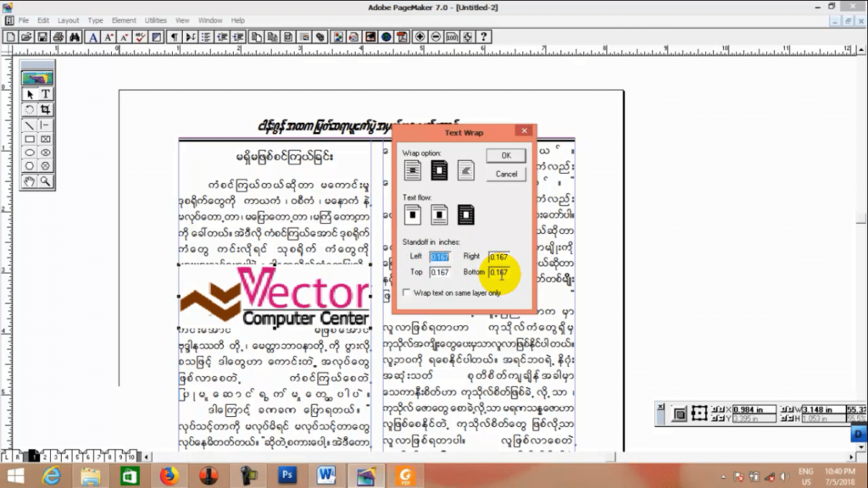
Task: Click the Export PDF toolbar icon
Action: pyautogui.click(x=403, y=37)
